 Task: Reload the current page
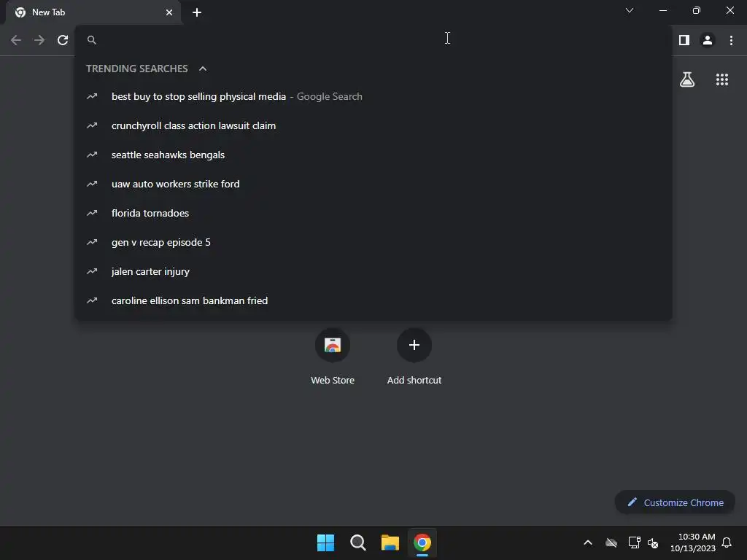63,40
